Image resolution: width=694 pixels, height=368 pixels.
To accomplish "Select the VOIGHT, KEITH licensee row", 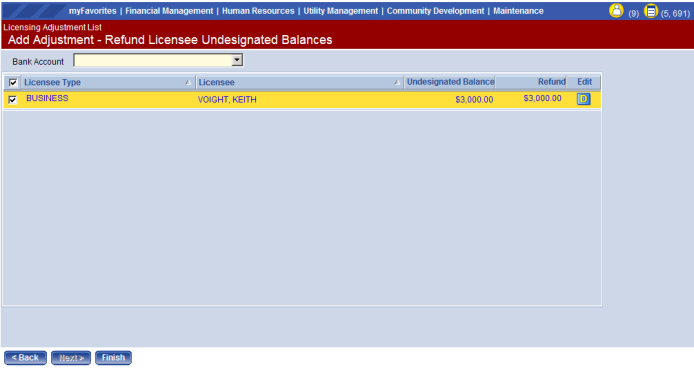I will [302, 100].
